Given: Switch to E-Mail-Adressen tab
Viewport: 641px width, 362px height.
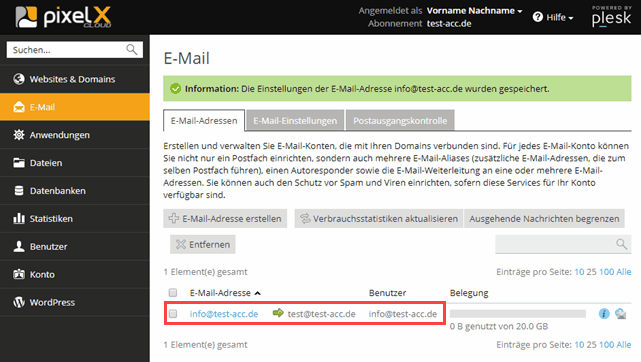Looking at the screenshot, I should pyautogui.click(x=204, y=121).
